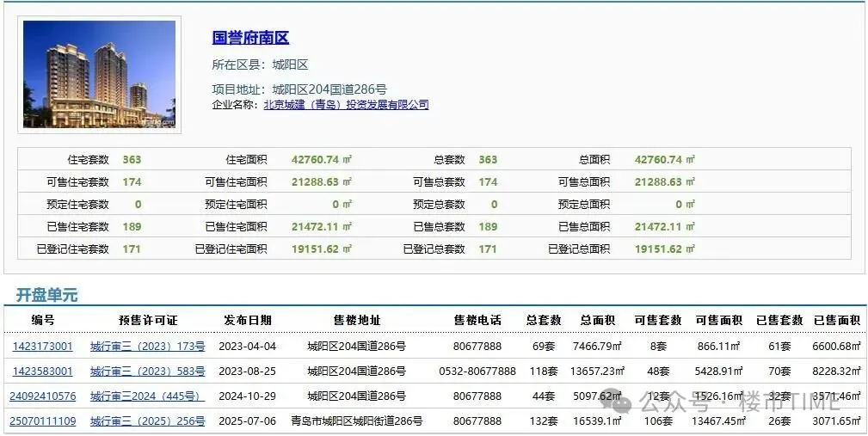Click the 69套 total units cell
Image resolution: width=868 pixels, height=436 pixels.
coord(543,347)
